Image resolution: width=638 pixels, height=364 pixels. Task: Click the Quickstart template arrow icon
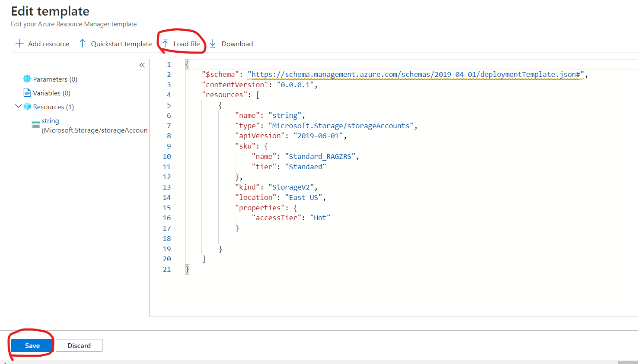pos(83,44)
